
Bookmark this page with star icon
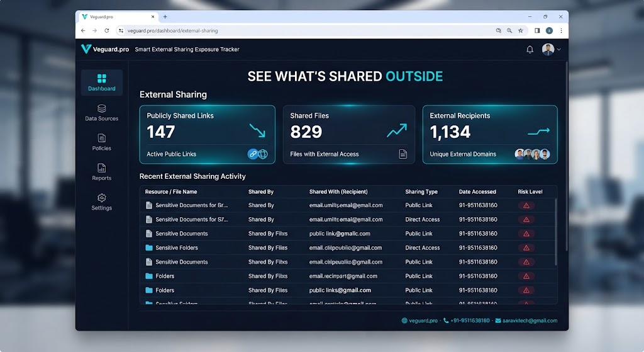520,30
